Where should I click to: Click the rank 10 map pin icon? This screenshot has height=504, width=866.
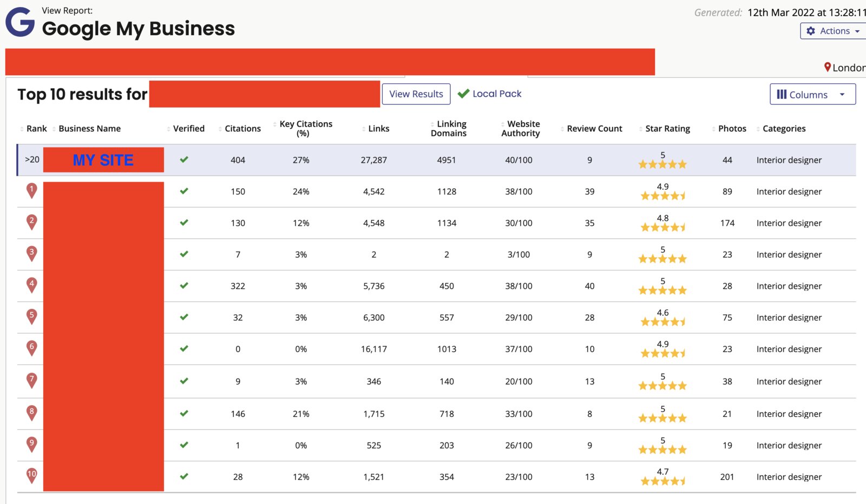[x=32, y=476]
